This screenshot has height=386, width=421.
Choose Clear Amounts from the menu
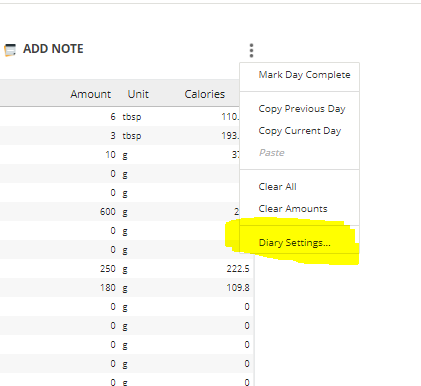(x=293, y=209)
